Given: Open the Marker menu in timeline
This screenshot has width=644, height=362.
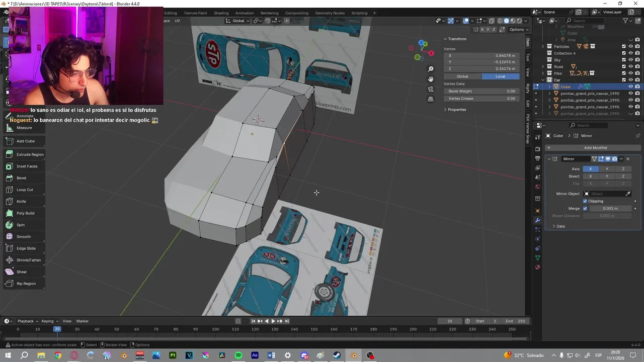Looking at the screenshot, I should (83, 321).
